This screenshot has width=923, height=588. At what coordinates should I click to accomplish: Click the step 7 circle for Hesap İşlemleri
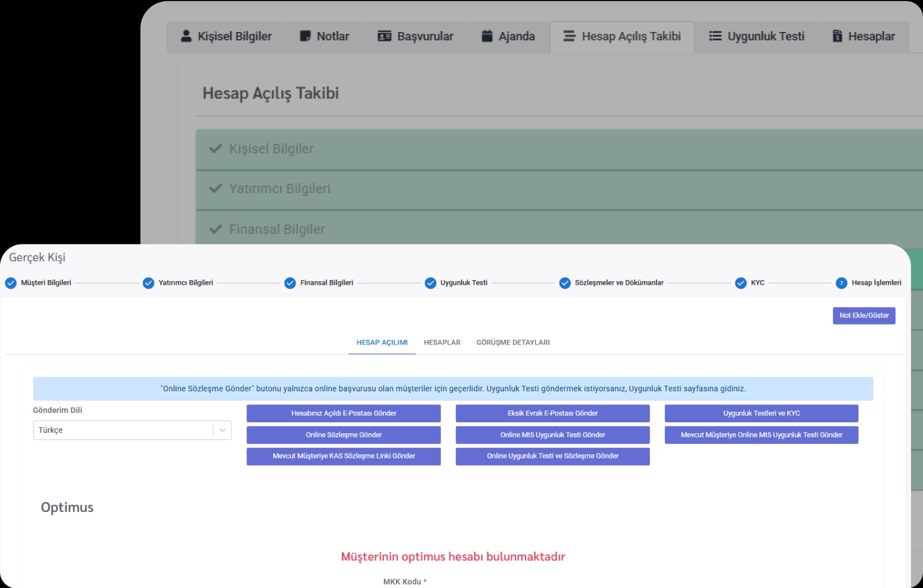841,283
